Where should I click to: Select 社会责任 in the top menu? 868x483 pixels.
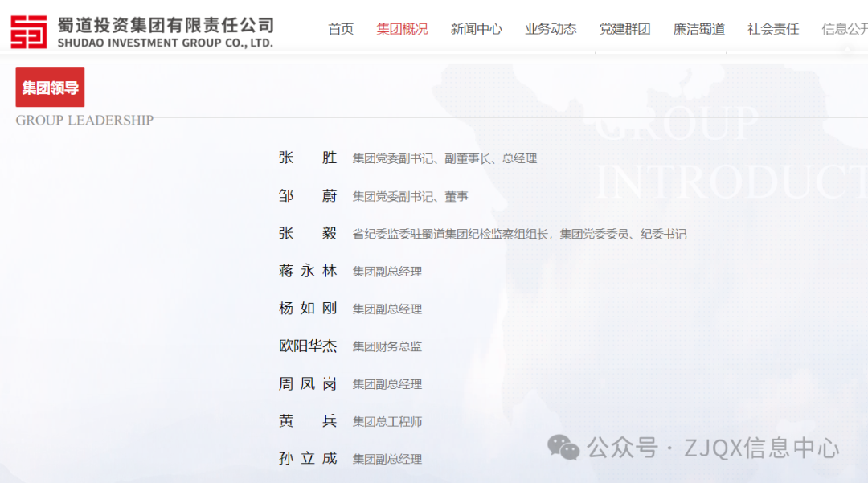pos(773,29)
